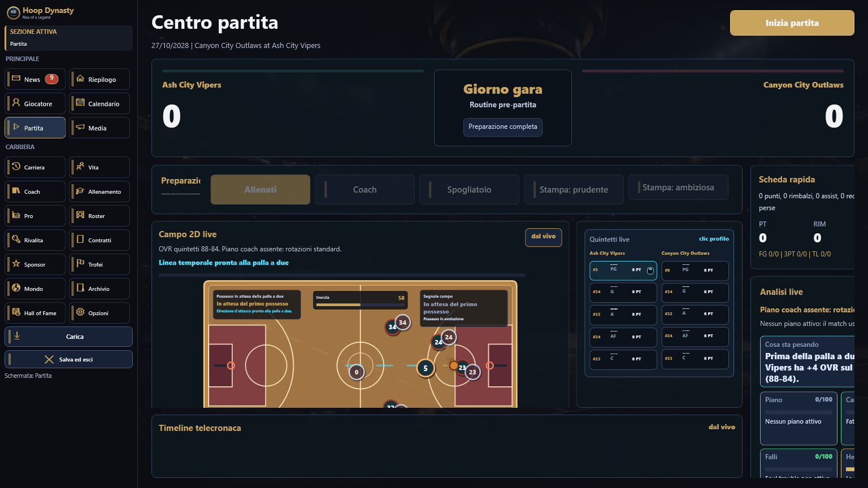Open the Pro chart icon
This screenshot has width=868, height=488.
[16, 215]
